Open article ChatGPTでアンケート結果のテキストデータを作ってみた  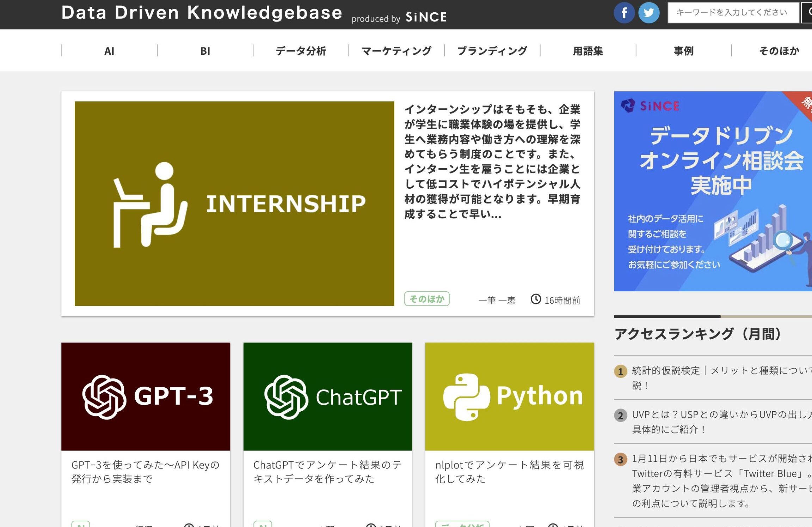coord(327,472)
